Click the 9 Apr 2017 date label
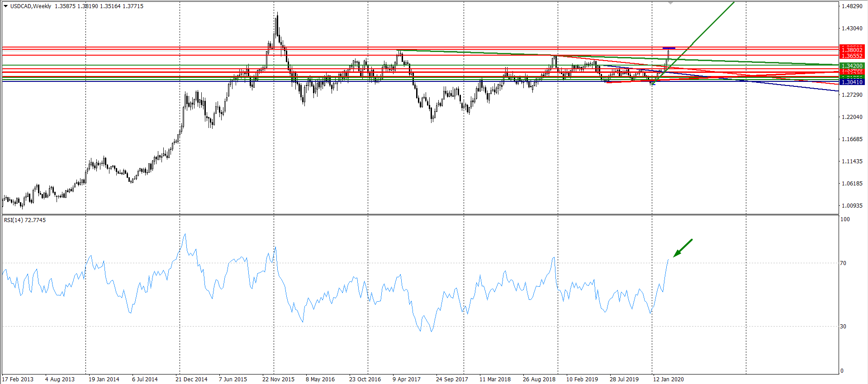Screen dimensions: 868x384 click(407, 379)
